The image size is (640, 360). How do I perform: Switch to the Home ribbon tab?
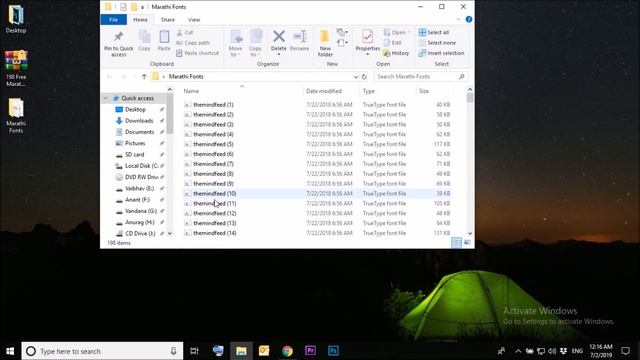(140, 20)
